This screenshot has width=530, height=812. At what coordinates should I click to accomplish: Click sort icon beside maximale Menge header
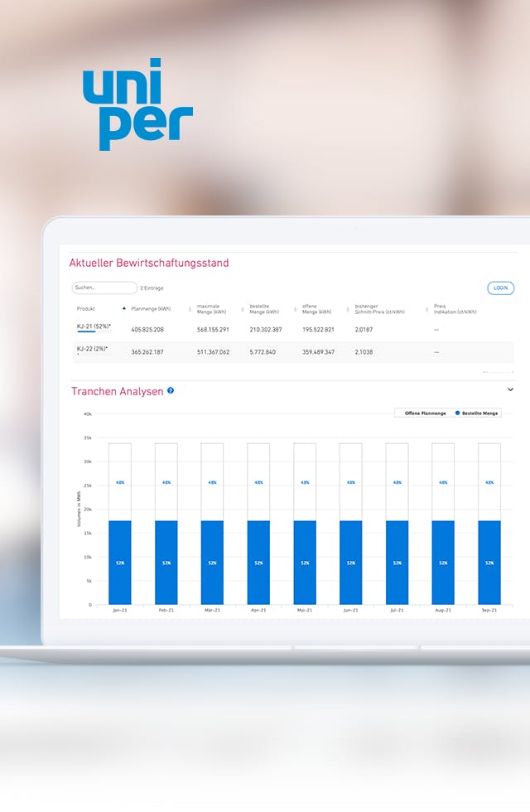click(189, 309)
